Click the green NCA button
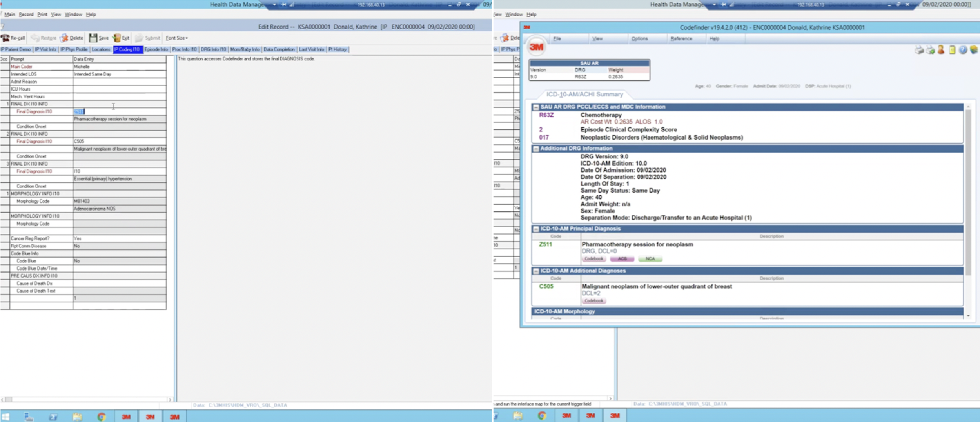980x422 pixels. point(650,259)
